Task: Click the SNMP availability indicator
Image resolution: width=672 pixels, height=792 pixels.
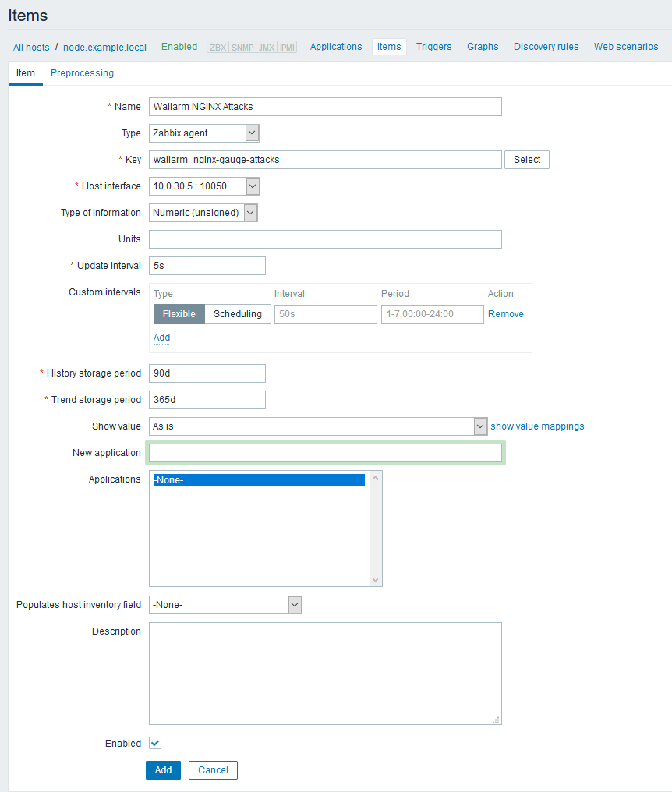Action: point(242,47)
